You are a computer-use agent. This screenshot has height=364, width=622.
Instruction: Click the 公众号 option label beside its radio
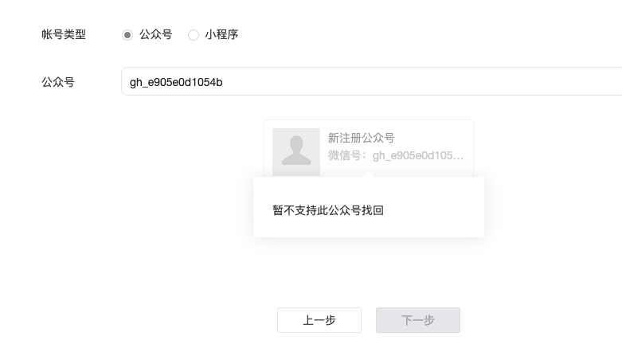click(156, 34)
